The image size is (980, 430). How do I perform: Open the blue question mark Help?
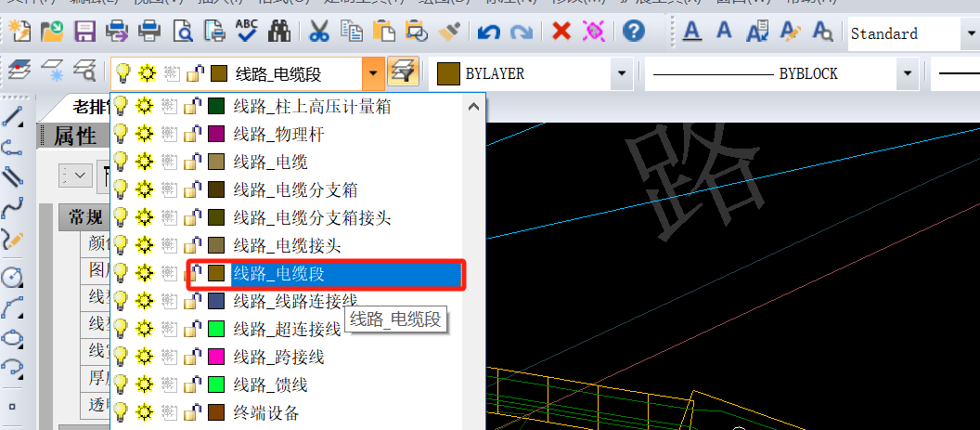pyautogui.click(x=633, y=33)
